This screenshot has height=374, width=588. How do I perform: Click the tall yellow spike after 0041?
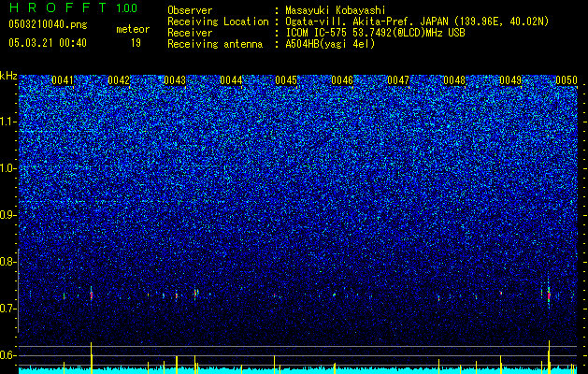[91, 357]
